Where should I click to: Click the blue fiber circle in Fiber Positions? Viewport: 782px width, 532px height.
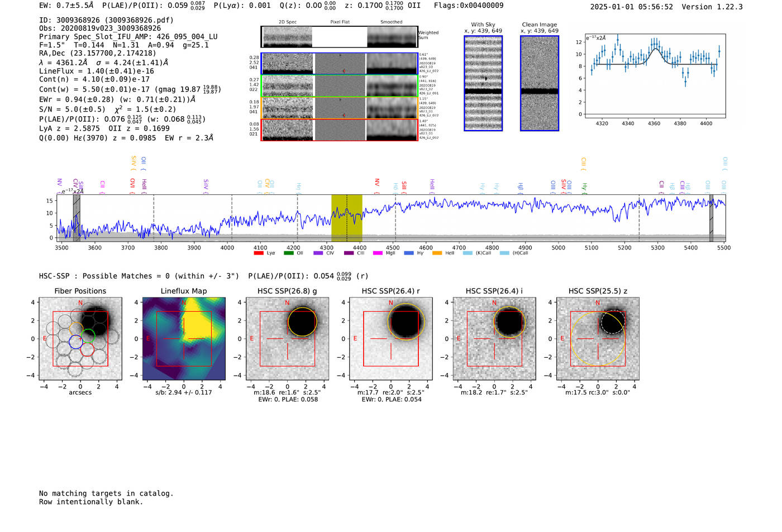click(x=76, y=342)
